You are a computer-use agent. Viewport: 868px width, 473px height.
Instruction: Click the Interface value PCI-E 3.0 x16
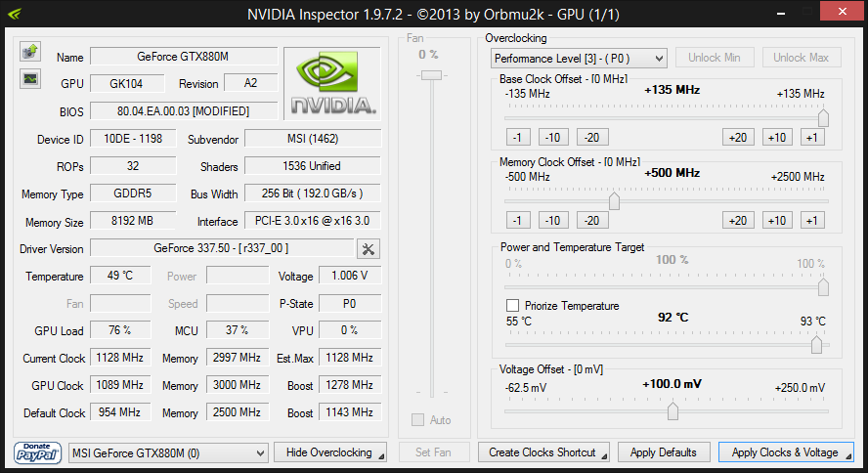click(313, 221)
